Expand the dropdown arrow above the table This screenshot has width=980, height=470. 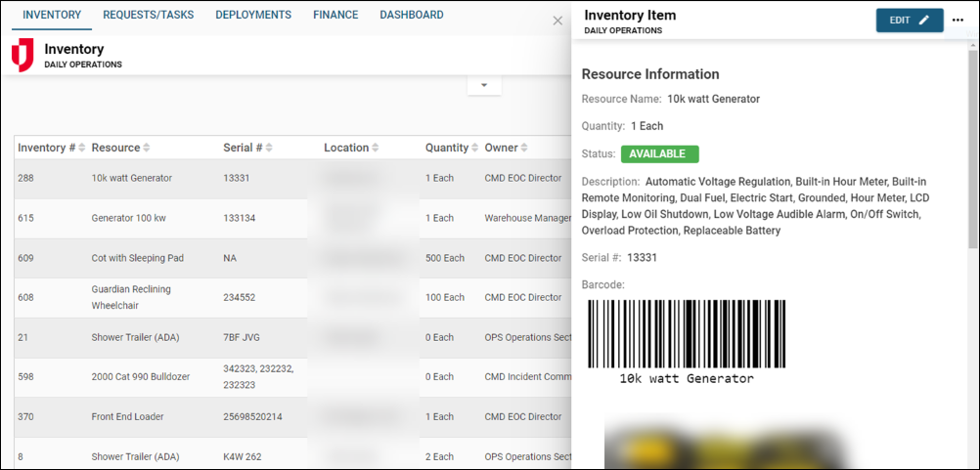click(x=484, y=86)
